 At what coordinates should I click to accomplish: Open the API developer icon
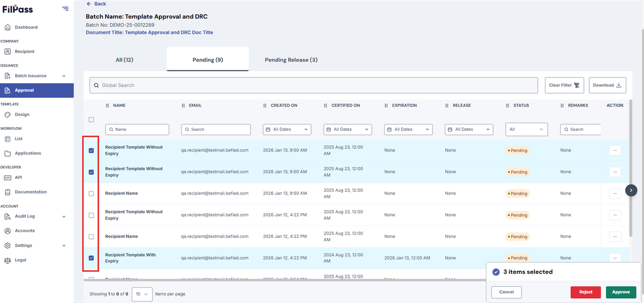point(8,177)
